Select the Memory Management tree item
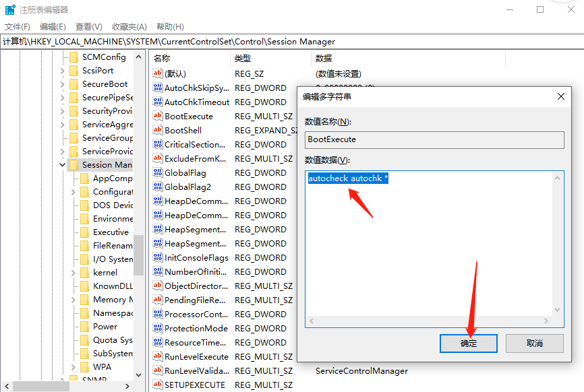584x392 pixels. pos(113,300)
